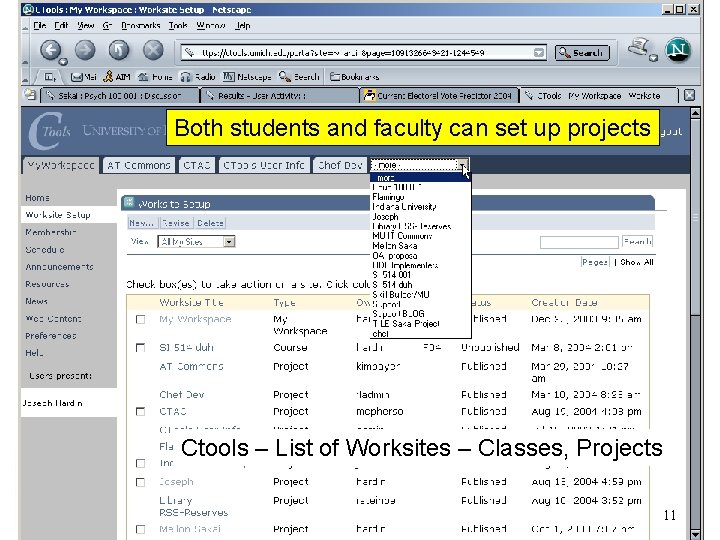Close the current browser tab with X

pyautogui.click(x=689, y=95)
